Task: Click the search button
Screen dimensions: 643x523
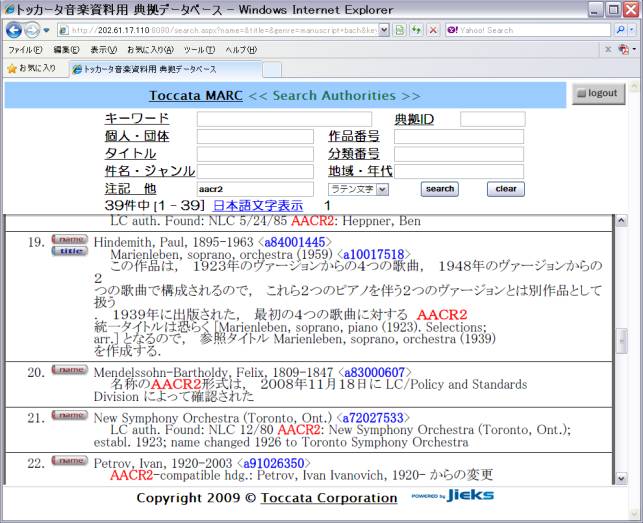Action: click(440, 189)
